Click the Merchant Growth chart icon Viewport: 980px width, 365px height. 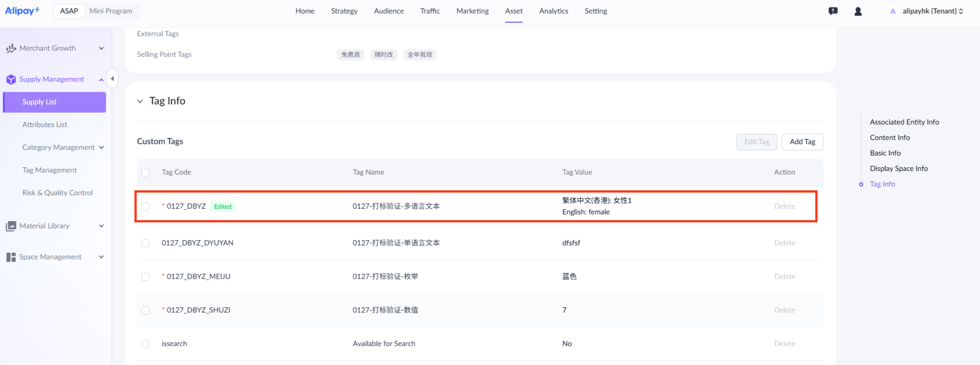(11, 49)
